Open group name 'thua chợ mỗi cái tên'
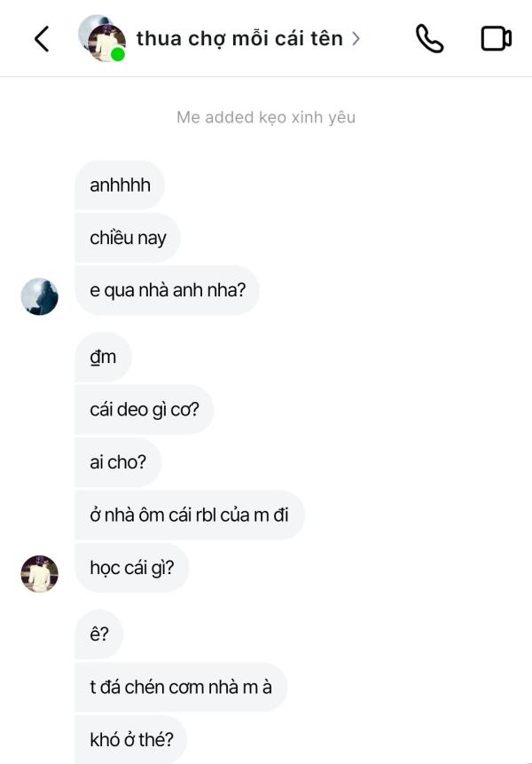This screenshot has width=532, height=764. 239,38
